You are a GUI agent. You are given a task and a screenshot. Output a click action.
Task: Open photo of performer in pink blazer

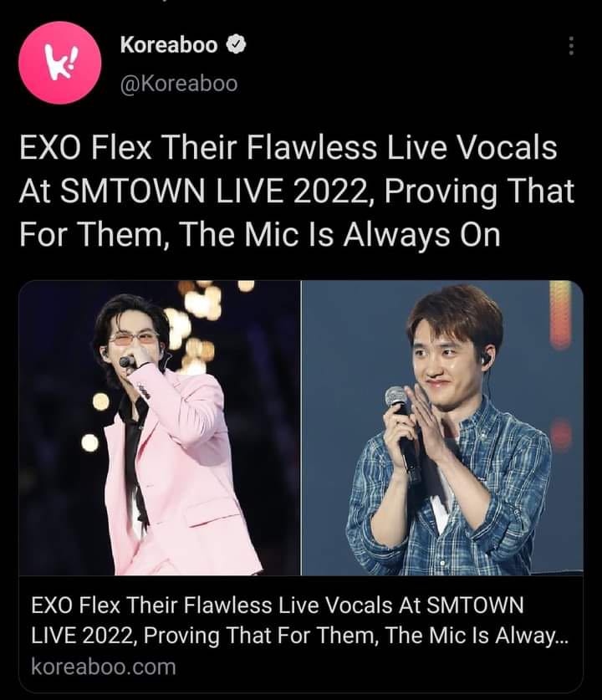[160, 427]
